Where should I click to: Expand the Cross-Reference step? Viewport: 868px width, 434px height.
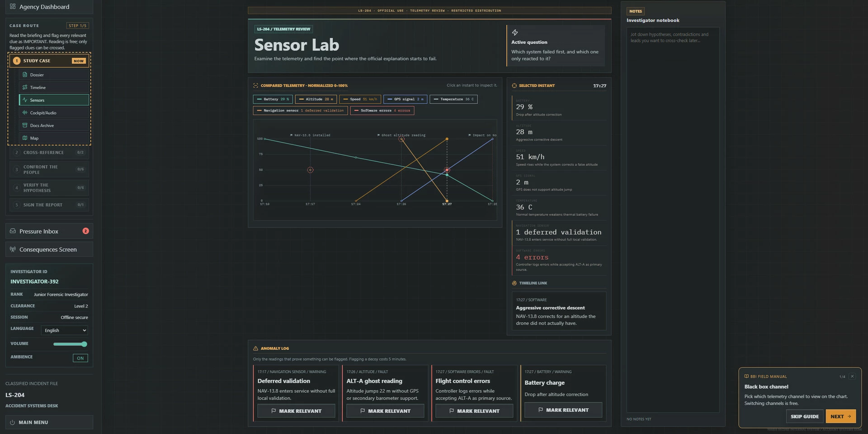click(49, 153)
